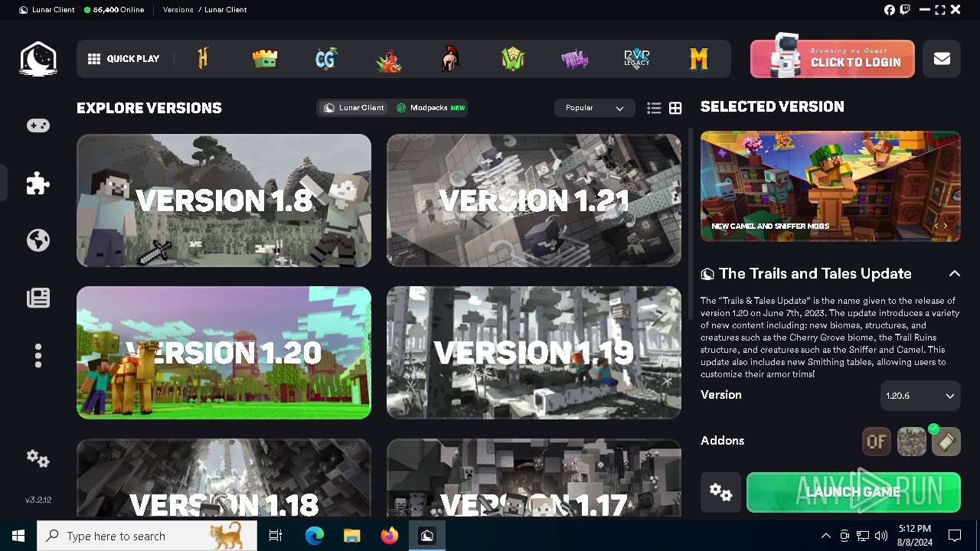Show next banner image slide
The width and height of the screenshot is (980, 551).
(946, 226)
